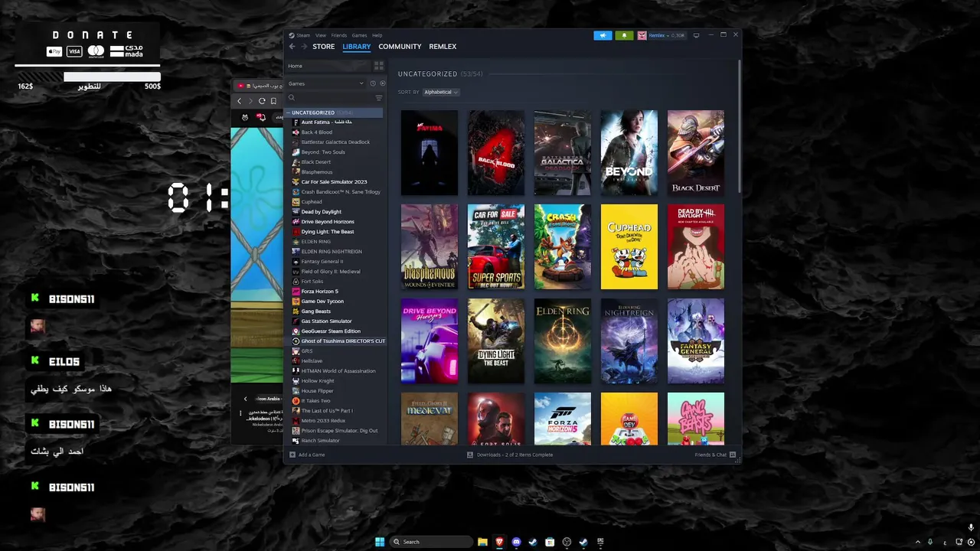Toggle the collections grid view icon beside Home
Screen dimensions: 980x551
378,66
